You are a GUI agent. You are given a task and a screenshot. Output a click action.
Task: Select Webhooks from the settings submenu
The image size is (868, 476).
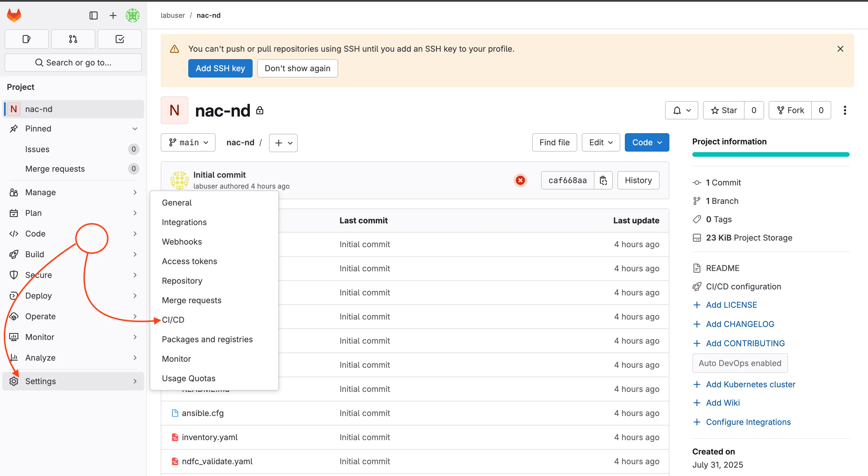[182, 241]
